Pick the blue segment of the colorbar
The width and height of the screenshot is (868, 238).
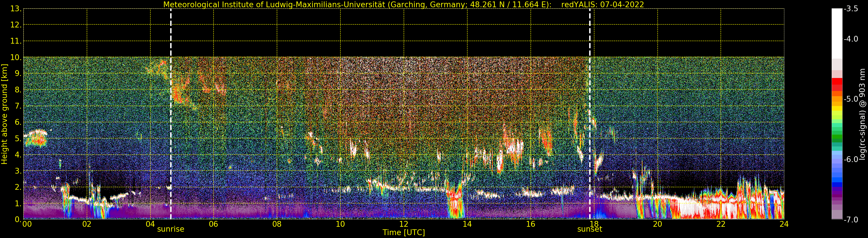click(837, 184)
